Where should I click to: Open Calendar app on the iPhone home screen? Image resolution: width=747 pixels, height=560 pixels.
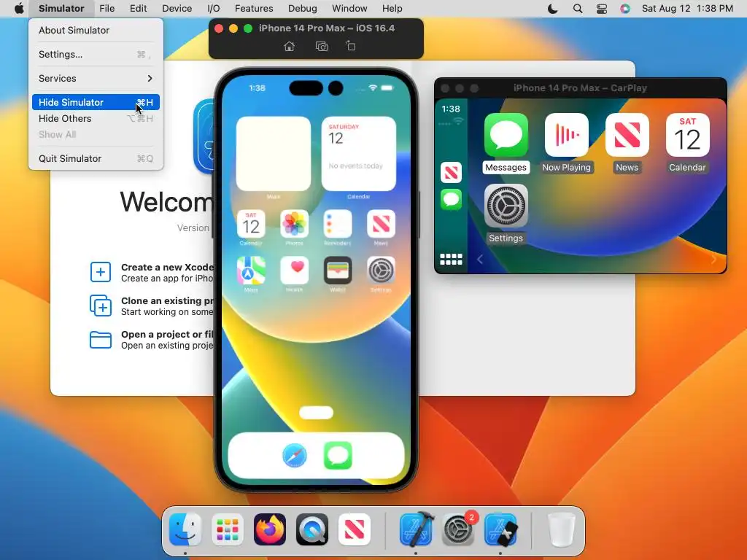pyautogui.click(x=251, y=224)
